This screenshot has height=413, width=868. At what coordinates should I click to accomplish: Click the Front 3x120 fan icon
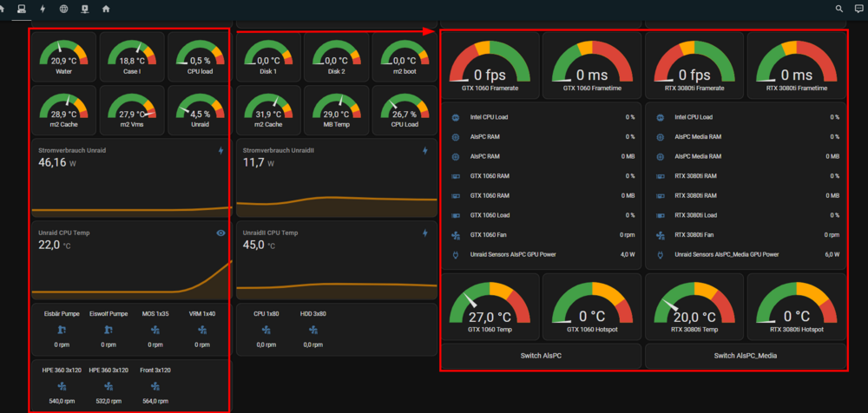tap(155, 386)
